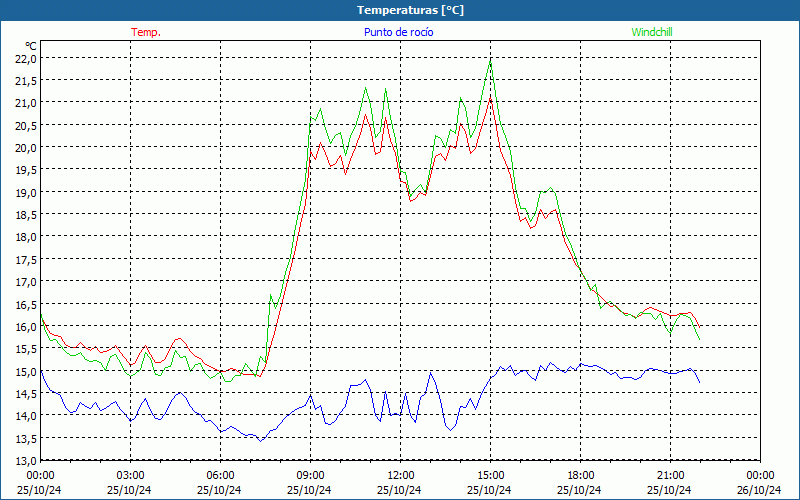
Task: Click the 16,5 y-axis label
Action: (x=26, y=304)
